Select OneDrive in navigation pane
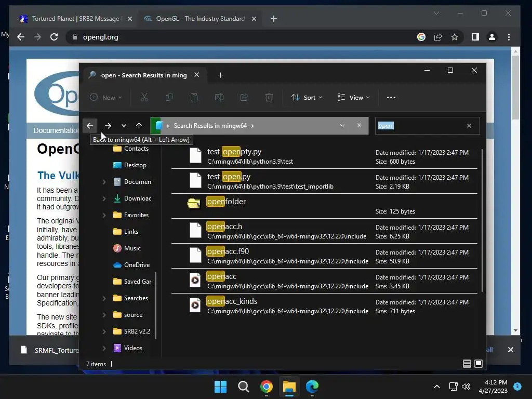Image resolution: width=532 pixels, height=399 pixels. [x=132, y=265]
